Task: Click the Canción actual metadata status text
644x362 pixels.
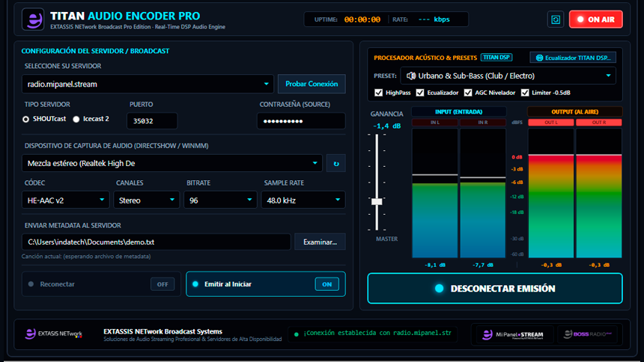Action: pos(86,257)
